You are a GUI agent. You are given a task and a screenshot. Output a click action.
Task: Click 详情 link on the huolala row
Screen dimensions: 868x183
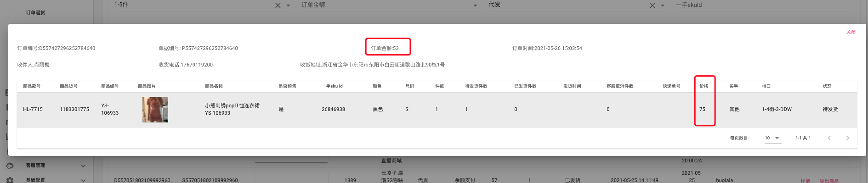point(806,181)
